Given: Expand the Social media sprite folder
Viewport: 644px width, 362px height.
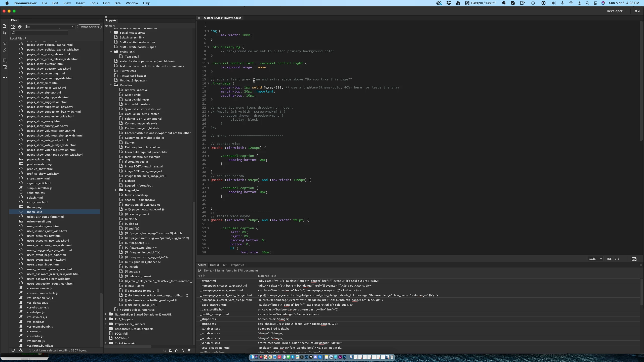Looking at the screenshot, I should tap(110, 32).
